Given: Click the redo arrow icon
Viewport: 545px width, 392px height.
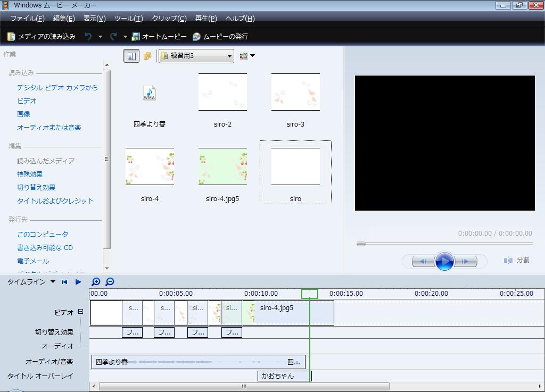Looking at the screenshot, I should tap(113, 37).
